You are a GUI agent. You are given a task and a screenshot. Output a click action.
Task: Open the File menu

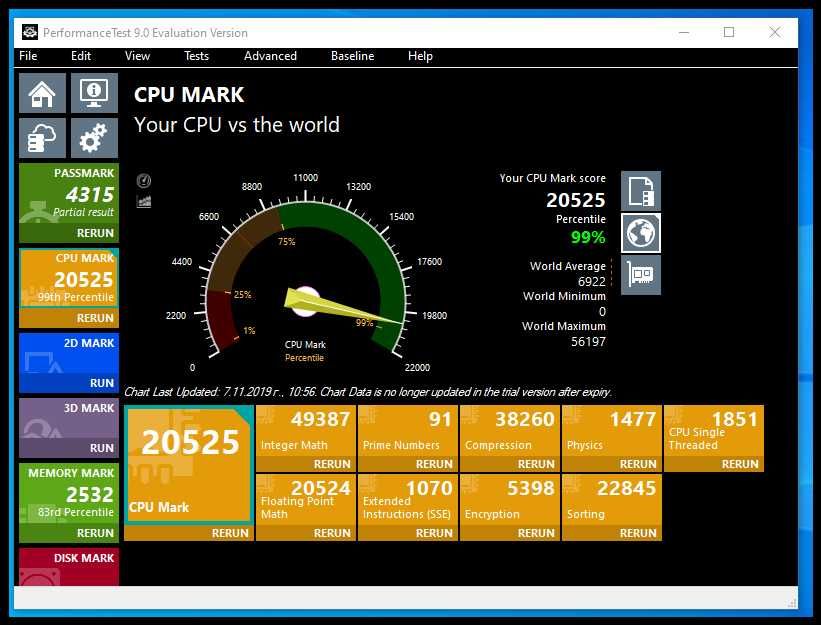(28, 56)
